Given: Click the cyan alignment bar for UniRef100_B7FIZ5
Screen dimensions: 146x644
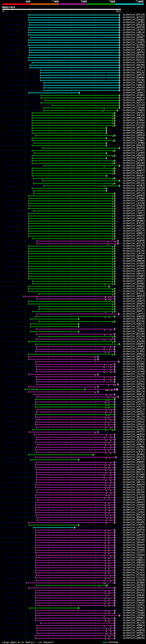Looking at the screenshot, I should point(74,15).
